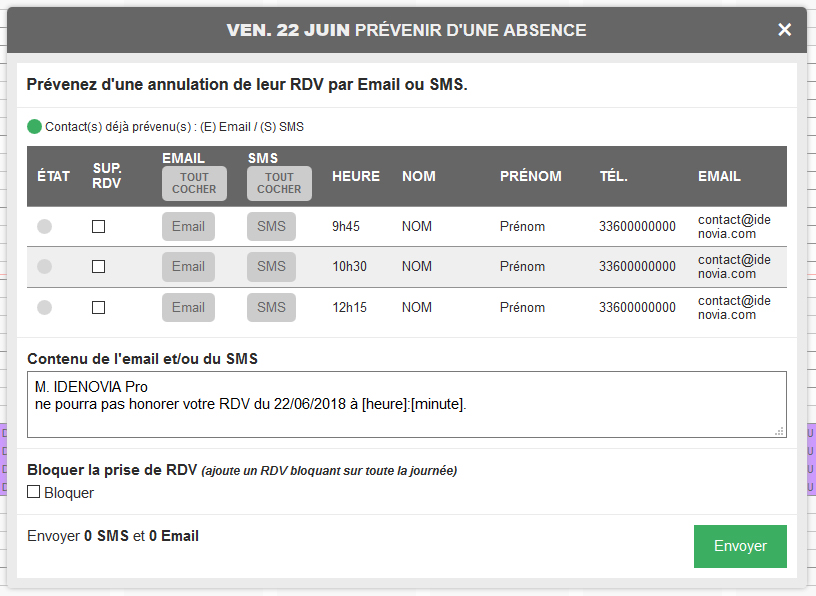Click the PRÉNOM column header
Viewport: 816px width, 596px height.
tap(531, 176)
